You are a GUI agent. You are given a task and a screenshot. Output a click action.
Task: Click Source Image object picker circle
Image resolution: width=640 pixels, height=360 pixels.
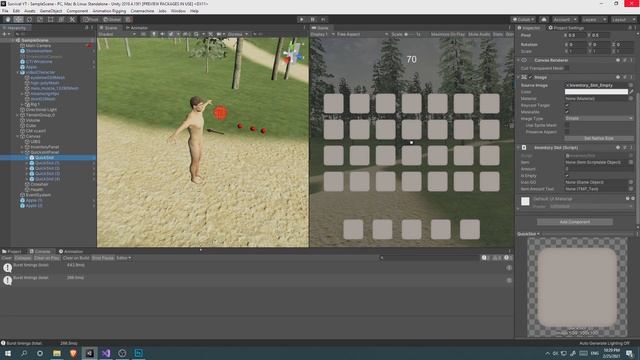pos(631,85)
